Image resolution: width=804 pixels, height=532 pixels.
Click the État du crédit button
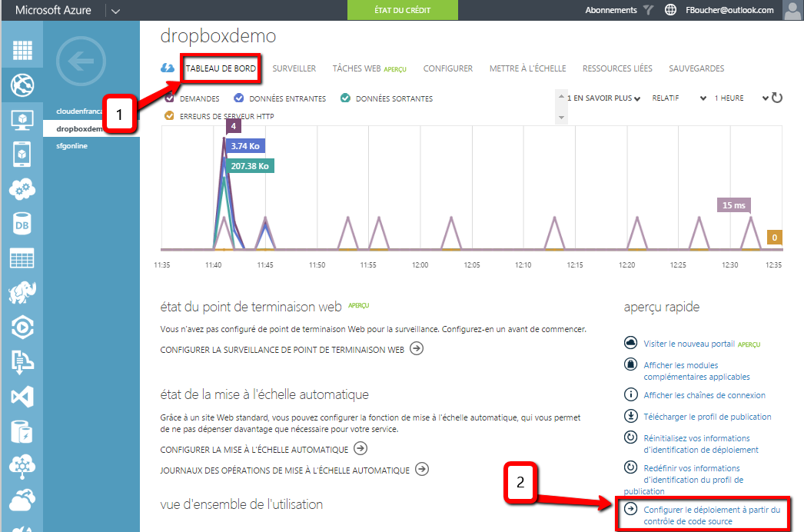[x=403, y=10]
